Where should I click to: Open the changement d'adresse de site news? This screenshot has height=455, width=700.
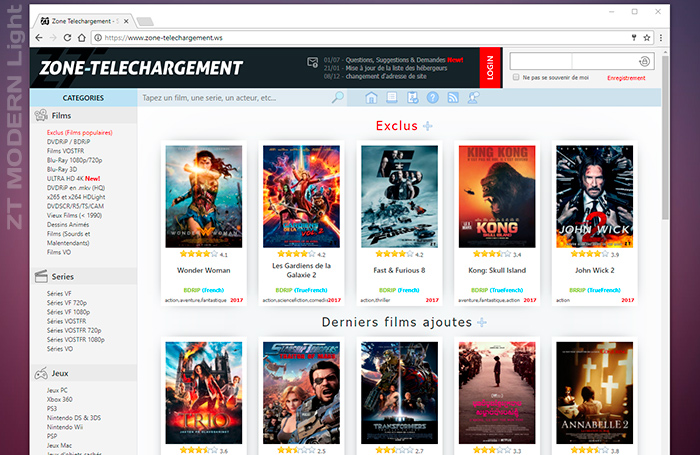tap(386, 76)
